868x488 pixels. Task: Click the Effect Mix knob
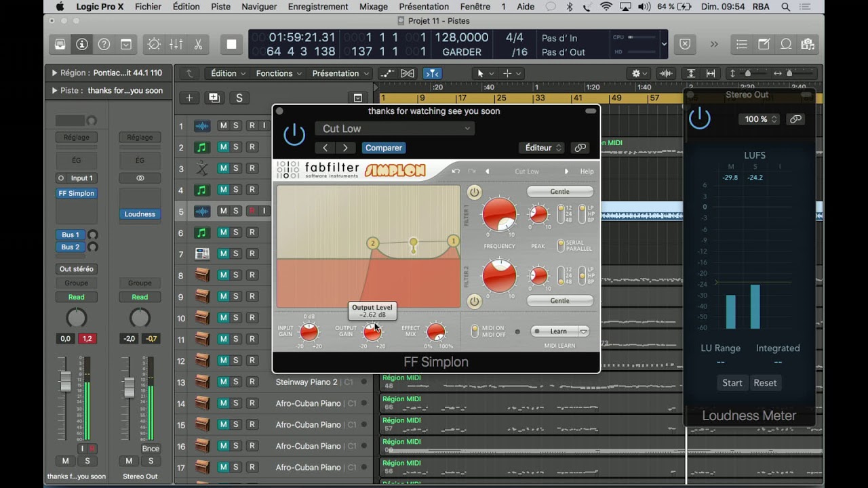click(x=435, y=331)
